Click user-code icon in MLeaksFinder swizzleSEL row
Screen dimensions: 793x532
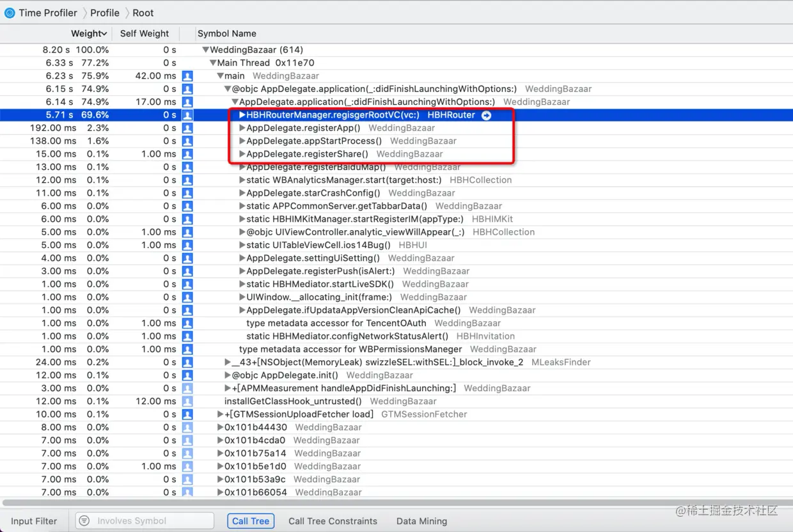pyautogui.click(x=187, y=362)
